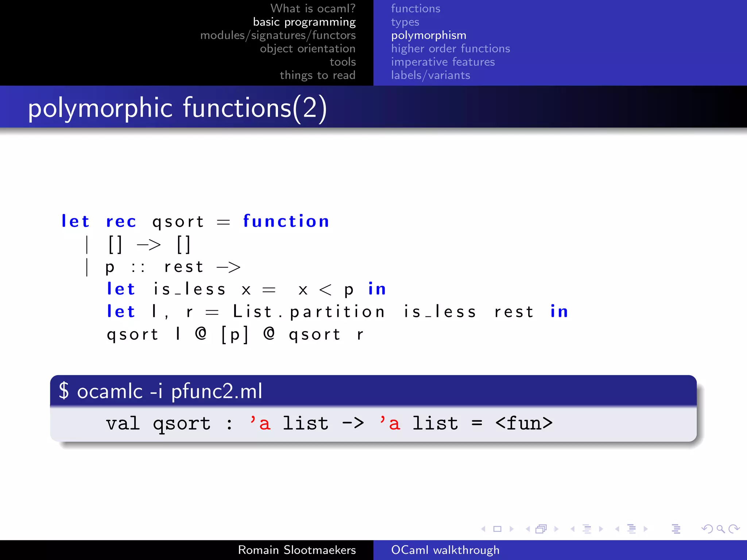Viewport: 747px width, 560px height.
Task: Click the slide rectangle navigation icon
Action: tap(497, 529)
